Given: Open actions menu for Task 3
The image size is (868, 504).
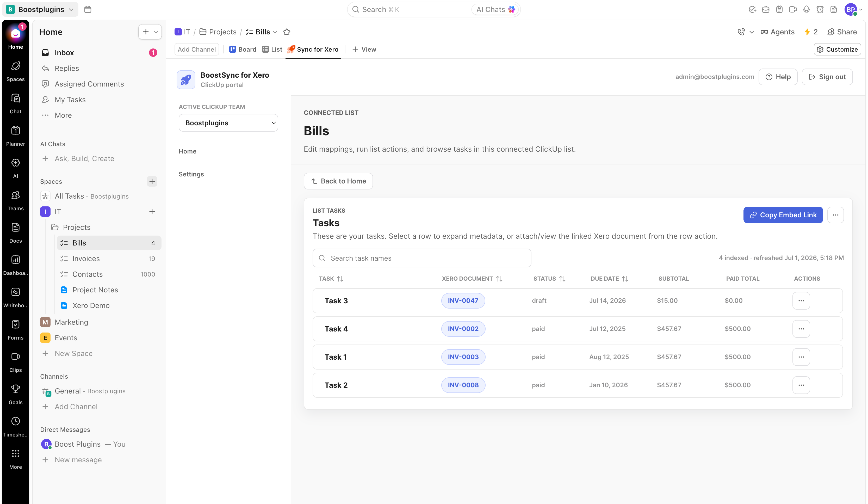Looking at the screenshot, I should 801,301.
